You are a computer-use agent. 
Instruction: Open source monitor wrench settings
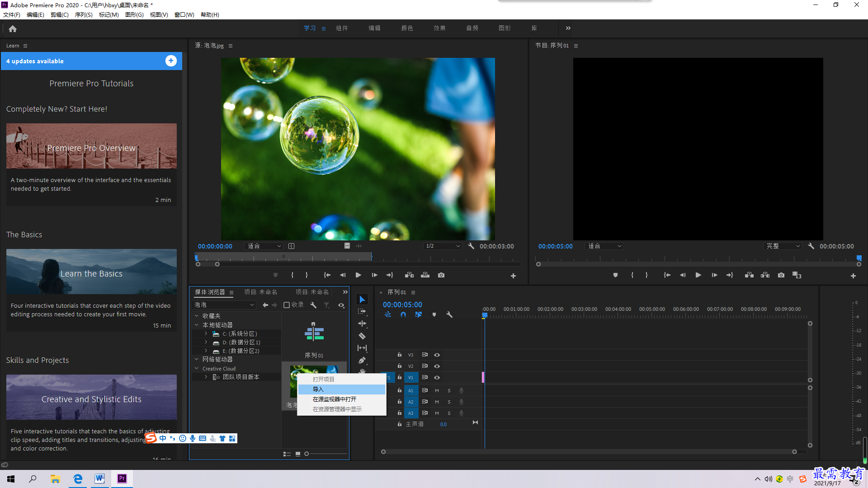471,246
